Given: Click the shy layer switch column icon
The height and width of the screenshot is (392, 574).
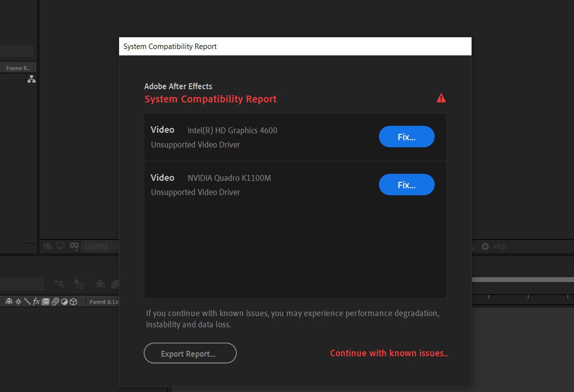Looking at the screenshot, I should click(x=9, y=301).
